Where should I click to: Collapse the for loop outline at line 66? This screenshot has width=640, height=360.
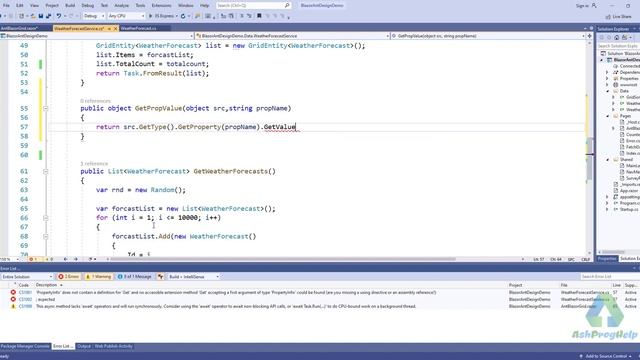coord(46,218)
